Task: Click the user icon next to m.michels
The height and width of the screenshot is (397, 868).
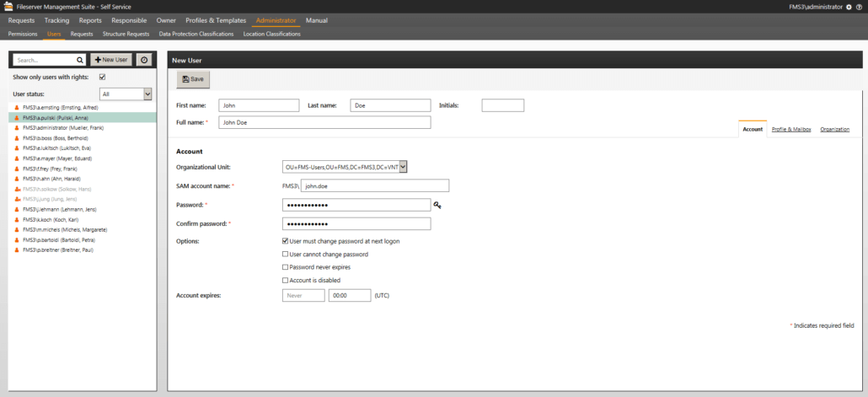Action: [x=17, y=230]
